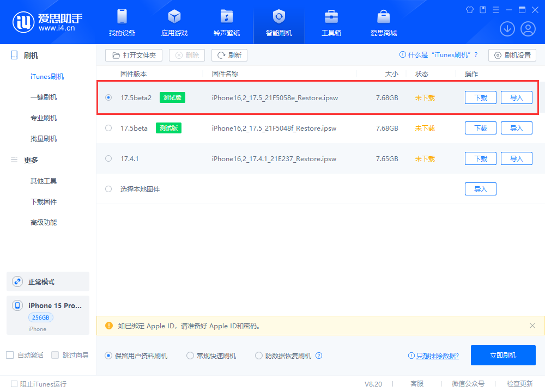Switch to the 智能刷机 tab

click(278, 17)
